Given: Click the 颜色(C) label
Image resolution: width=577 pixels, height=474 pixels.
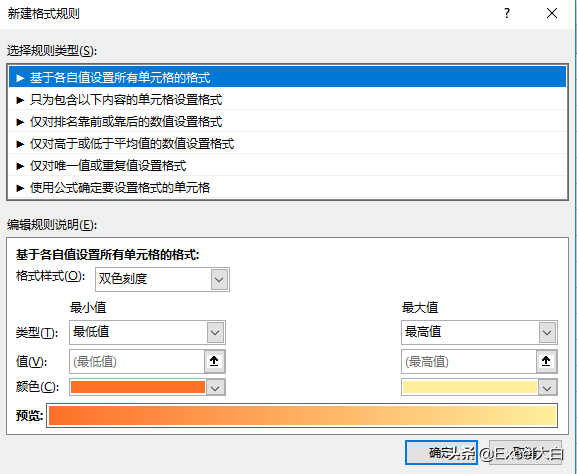Looking at the screenshot, I should tap(37, 387).
